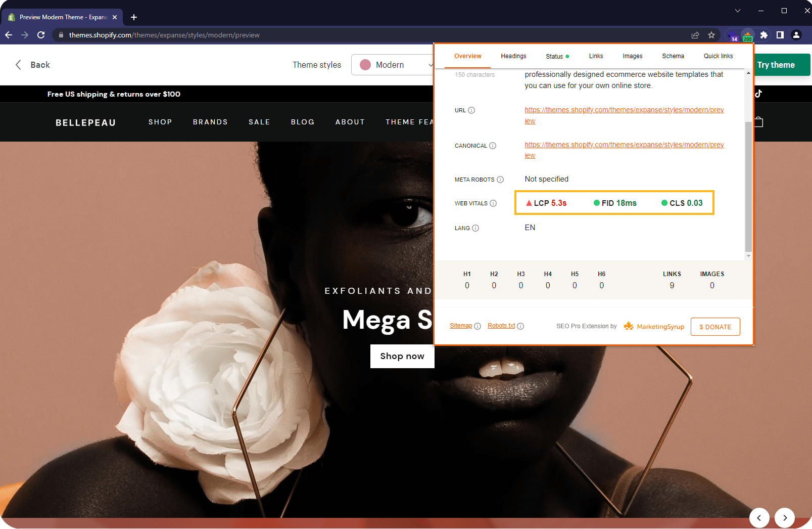
Task: Click the tab search chevron in title bar
Action: 738,11
